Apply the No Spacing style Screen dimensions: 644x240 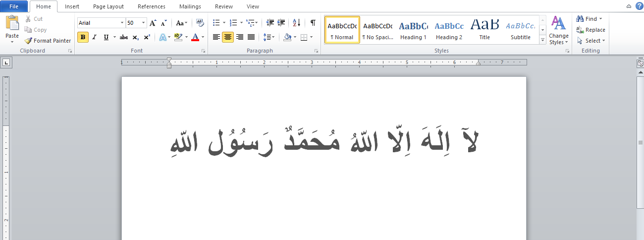click(x=377, y=30)
